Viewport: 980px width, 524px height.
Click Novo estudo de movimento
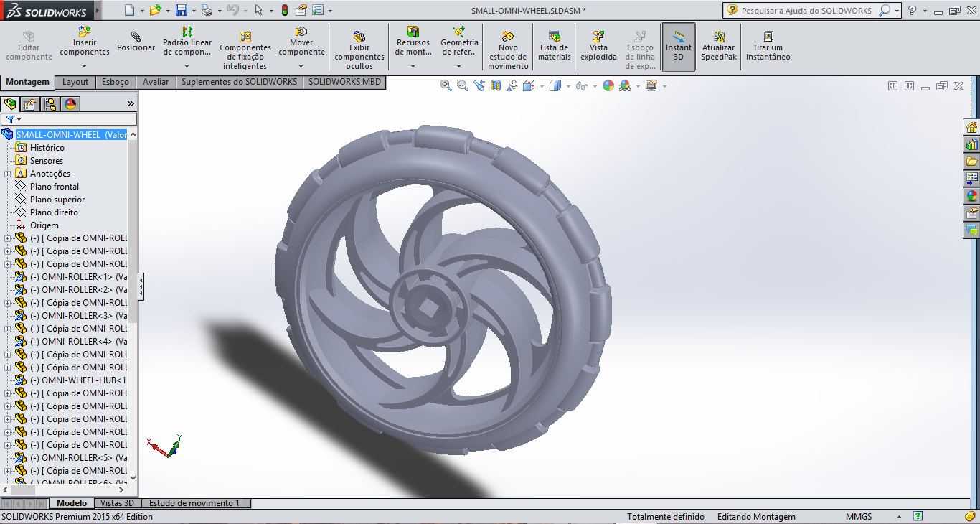click(x=508, y=50)
